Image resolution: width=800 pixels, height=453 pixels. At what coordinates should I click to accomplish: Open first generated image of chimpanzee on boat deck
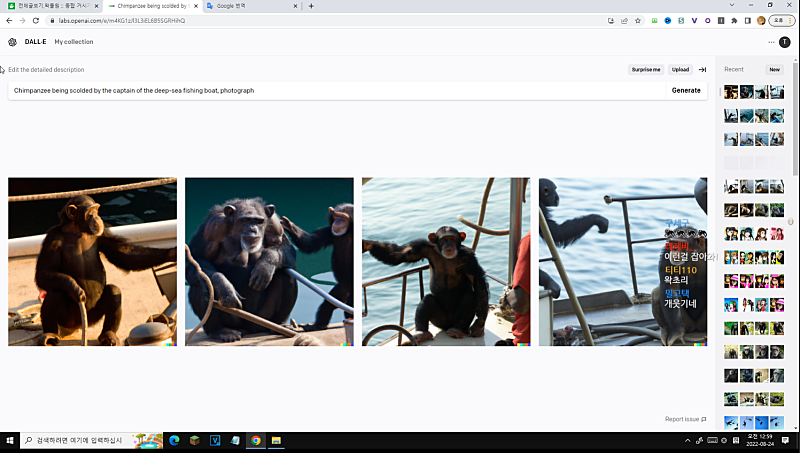click(x=92, y=262)
